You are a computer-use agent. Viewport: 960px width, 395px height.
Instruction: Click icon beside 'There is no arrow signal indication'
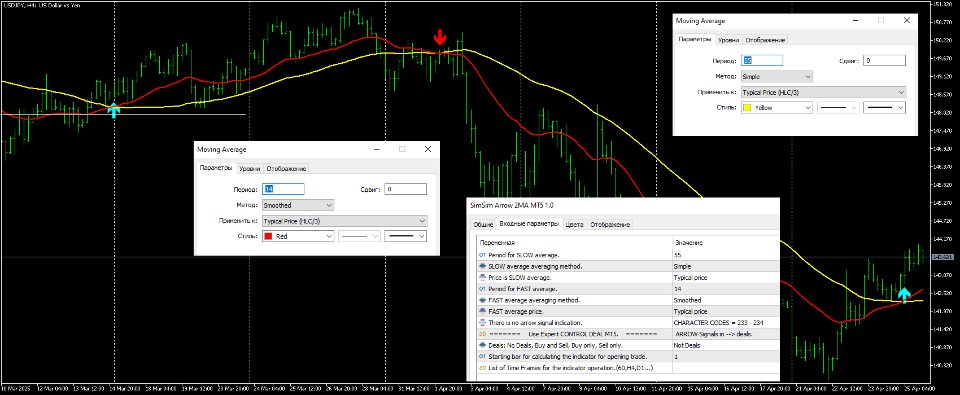click(x=482, y=323)
